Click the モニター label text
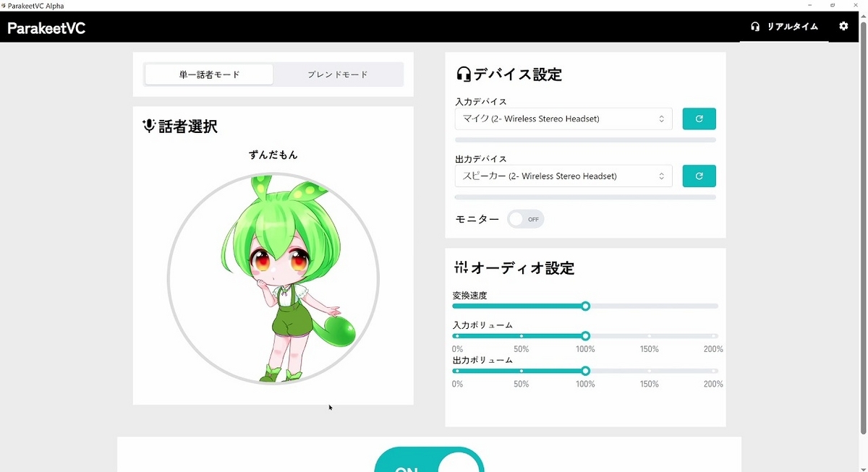This screenshot has width=868, height=472. (477, 219)
